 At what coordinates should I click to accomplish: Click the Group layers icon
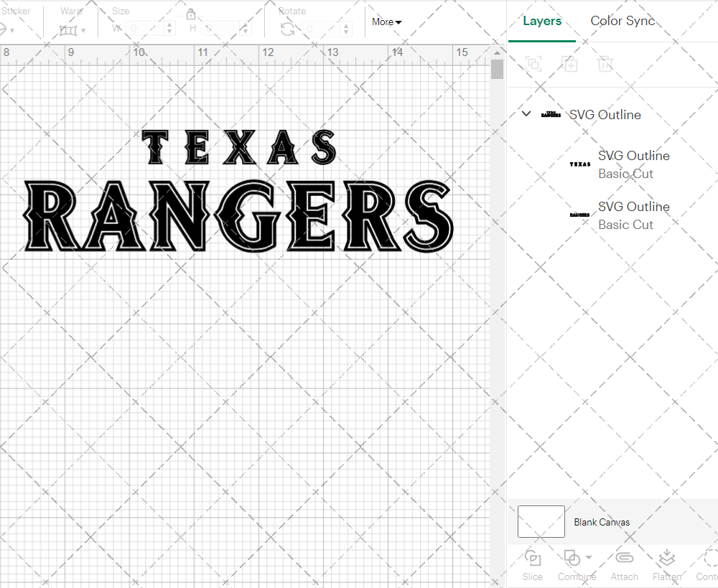pyautogui.click(x=533, y=64)
